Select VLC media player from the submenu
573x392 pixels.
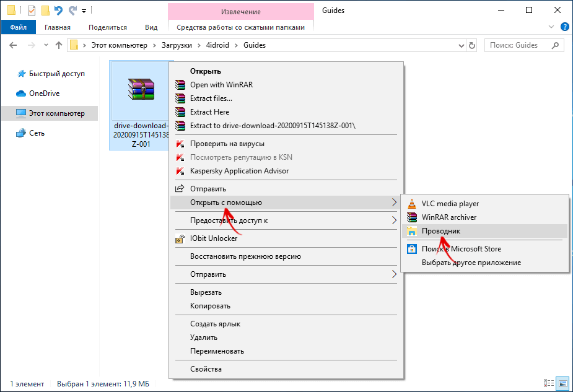tap(450, 204)
